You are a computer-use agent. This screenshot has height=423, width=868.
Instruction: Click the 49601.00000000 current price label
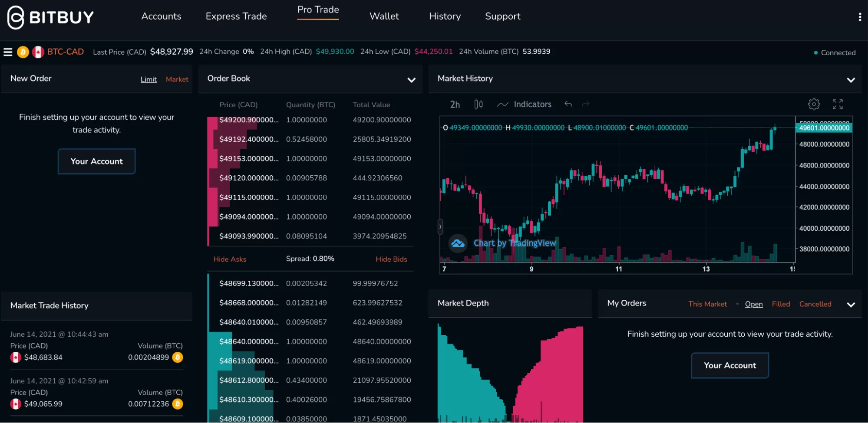pos(824,128)
